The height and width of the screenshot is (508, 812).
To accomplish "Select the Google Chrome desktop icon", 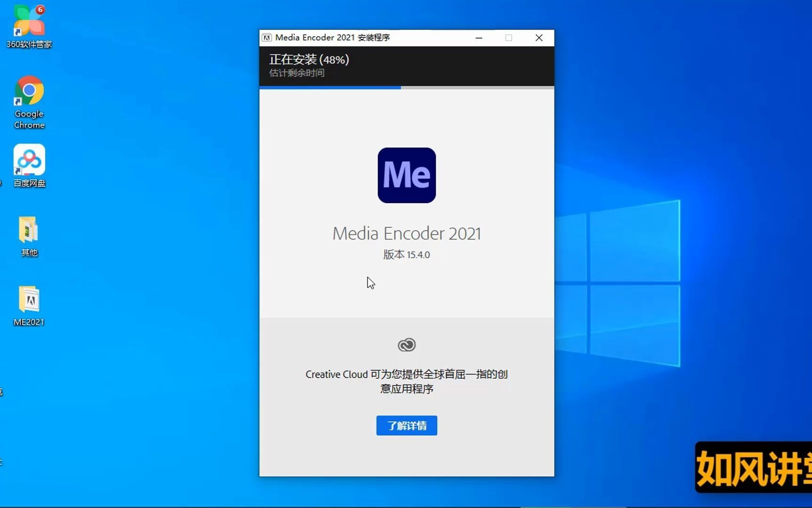I will (x=29, y=102).
